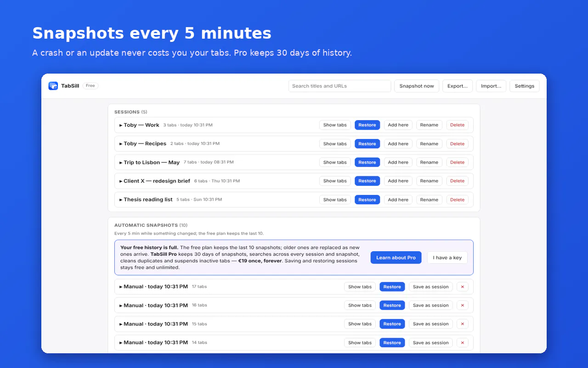Choose I have a key
Viewport: 588px width, 368px height.
click(x=447, y=258)
